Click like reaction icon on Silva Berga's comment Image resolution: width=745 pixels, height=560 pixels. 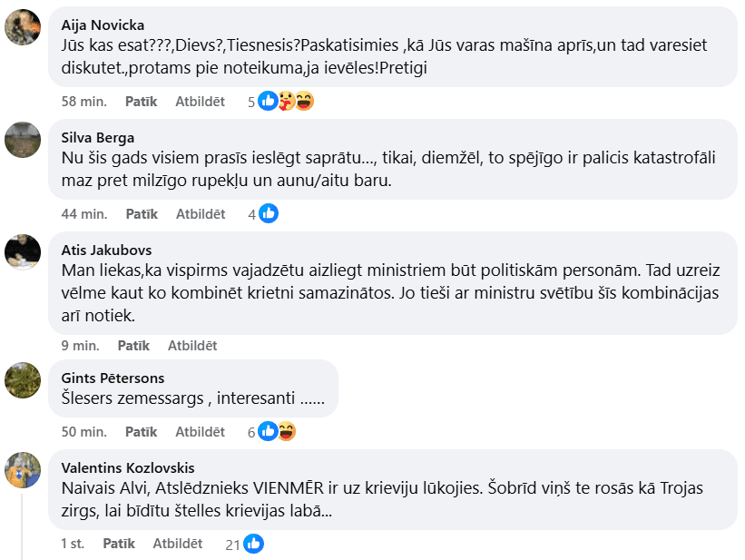(x=268, y=214)
